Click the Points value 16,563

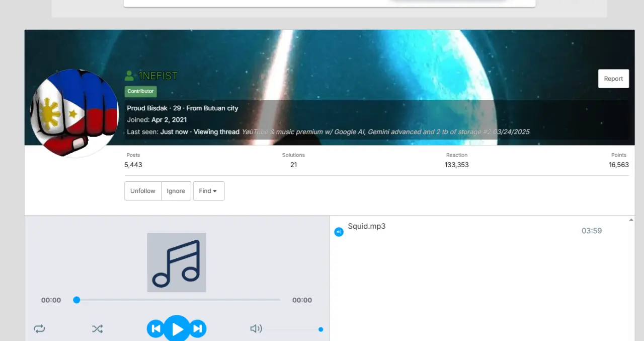(619, 165)
